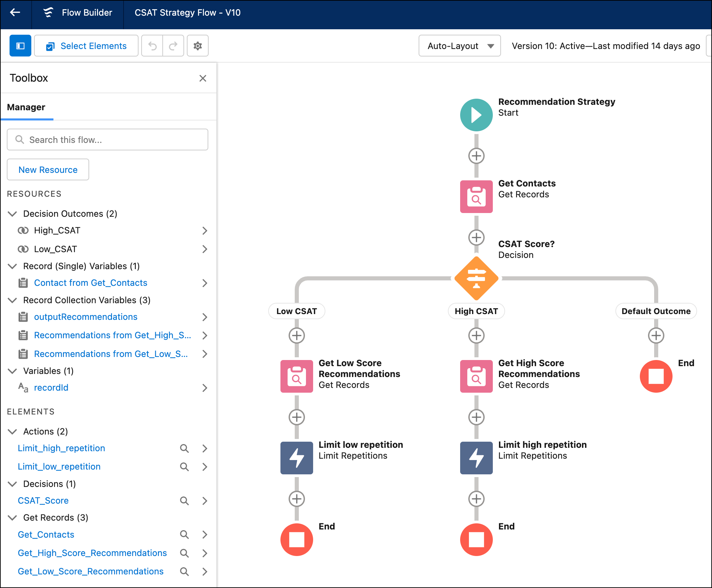Viewport: 712px width, 588px height.
Task: Collapse Decision Outcomes section
Action: coord(12,214)
